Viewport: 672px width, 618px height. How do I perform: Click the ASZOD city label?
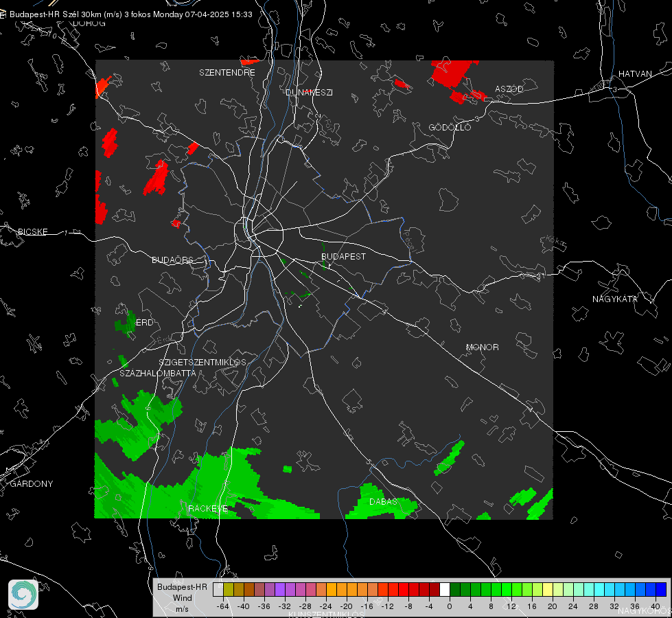509,89
